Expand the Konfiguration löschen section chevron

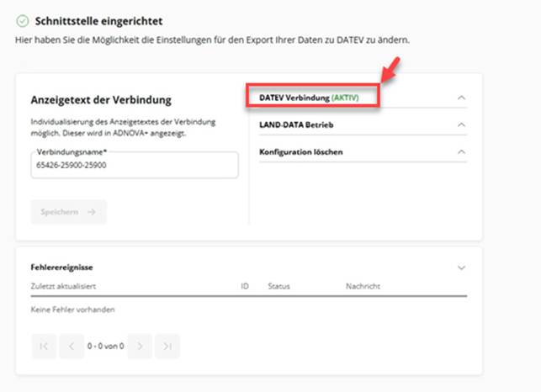click(461, 151)
